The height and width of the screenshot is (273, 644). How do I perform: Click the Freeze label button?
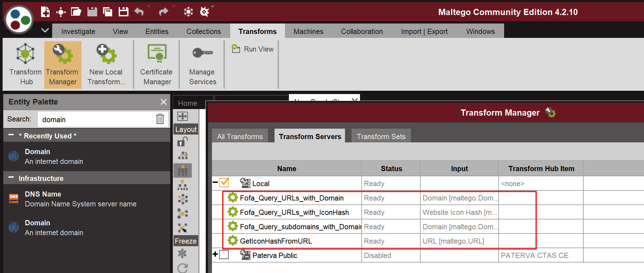coord(186,241)
